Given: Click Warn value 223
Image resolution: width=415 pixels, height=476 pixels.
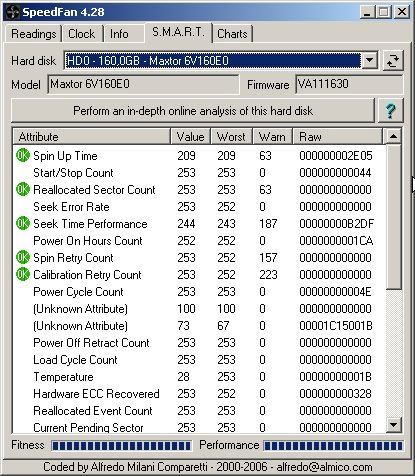Looking at the screenshot, I should (x=268, y=274).
